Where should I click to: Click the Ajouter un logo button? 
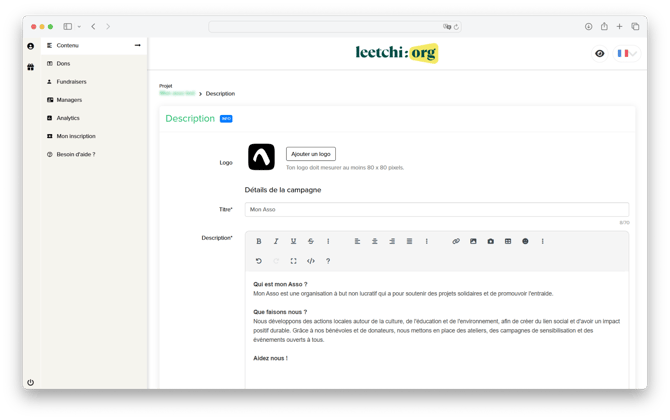[x=311, y=154]
